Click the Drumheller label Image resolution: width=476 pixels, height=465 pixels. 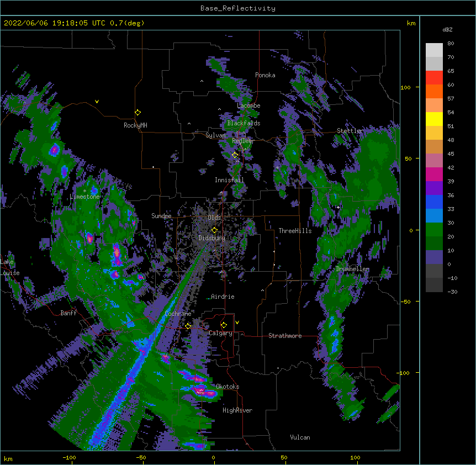352,269
